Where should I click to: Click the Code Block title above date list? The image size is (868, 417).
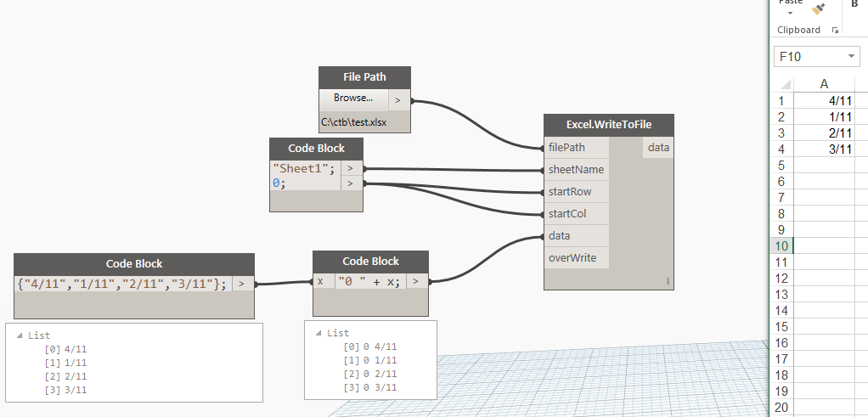[134, 264]
